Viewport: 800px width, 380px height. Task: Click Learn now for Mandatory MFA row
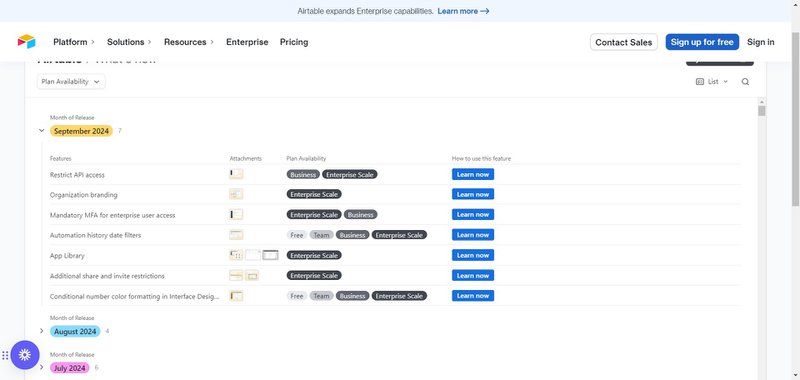click(472, 215)
